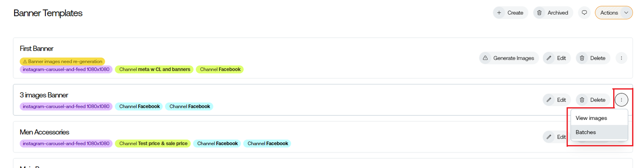Image resolution: width=644 pixels, height=168 pixels.
Task: Click the 'Channel meta w CL and banners' tag
Action: 154,69
